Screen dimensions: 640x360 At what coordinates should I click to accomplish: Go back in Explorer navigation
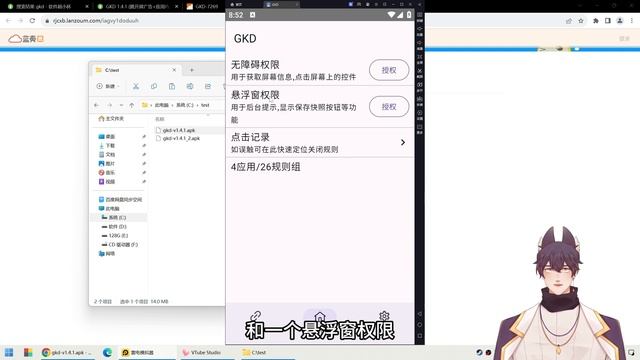pos(97,105)
